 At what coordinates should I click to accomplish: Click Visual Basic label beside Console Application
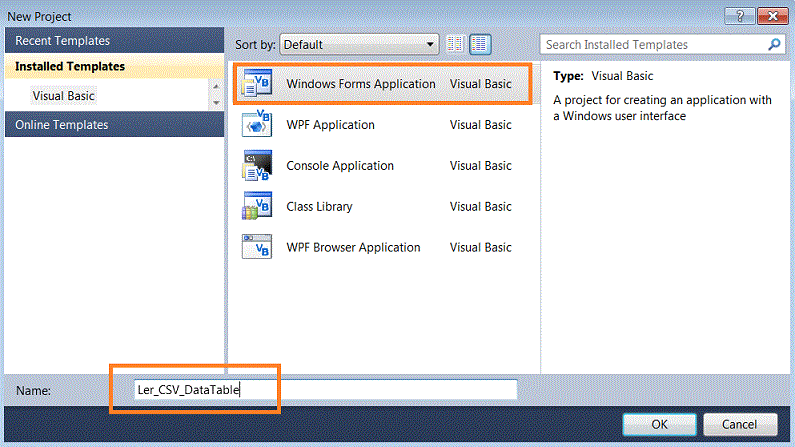tap(480, 166)
